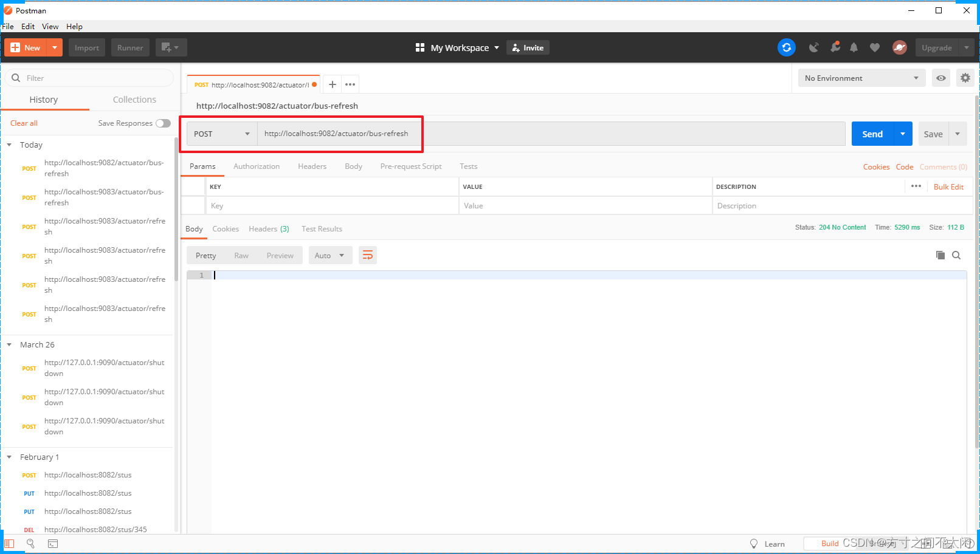The height and width of the screenshot is (554, 980).
Task: Collapse the March 26 history group
Action: (x=9, y=344)
